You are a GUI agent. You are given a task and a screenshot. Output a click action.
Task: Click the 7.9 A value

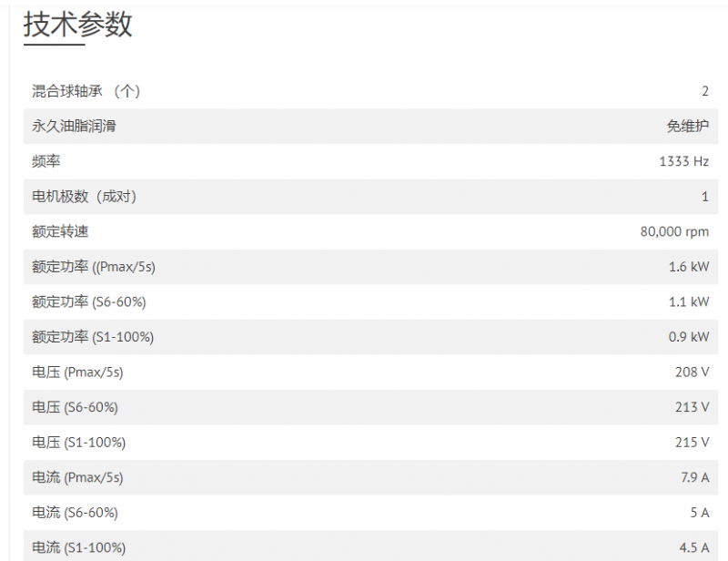(694, 477)
